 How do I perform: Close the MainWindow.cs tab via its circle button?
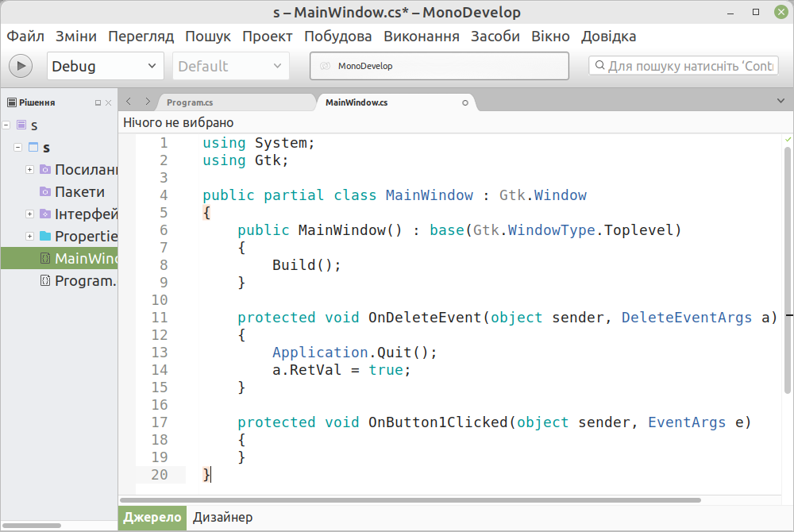pos(464,102)
